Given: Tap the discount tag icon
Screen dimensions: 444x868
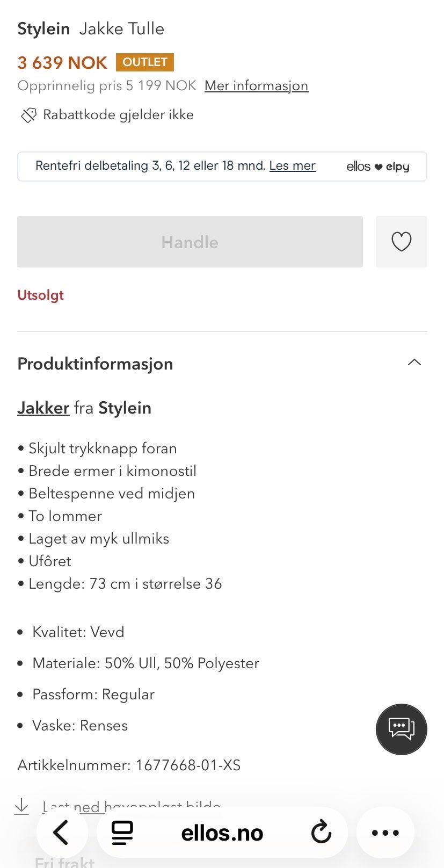Looking at the screenshot, I should click(28, 115).
